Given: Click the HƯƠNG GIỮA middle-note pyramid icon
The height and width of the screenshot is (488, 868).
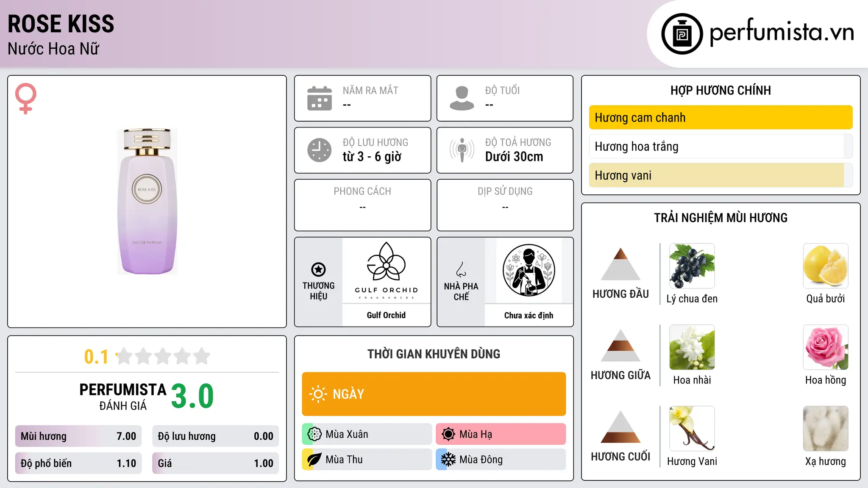Looking at the screenshot, I should point(621,345).
